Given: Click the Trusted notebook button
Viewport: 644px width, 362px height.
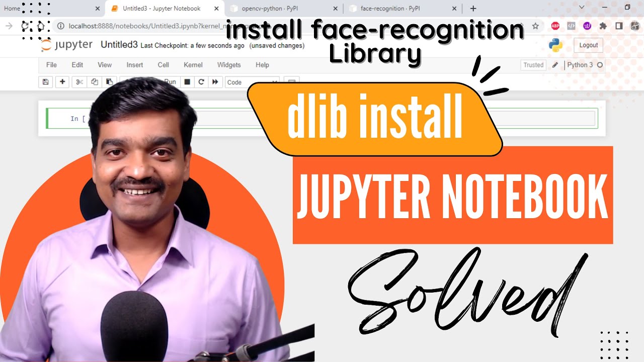Looking at the screenshot, I should tap(533, 65).
